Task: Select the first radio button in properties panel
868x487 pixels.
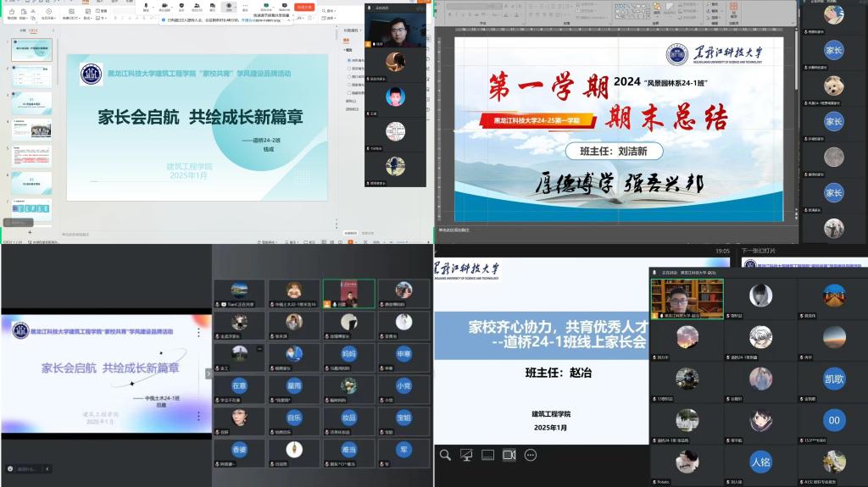Action: point(348,60)
